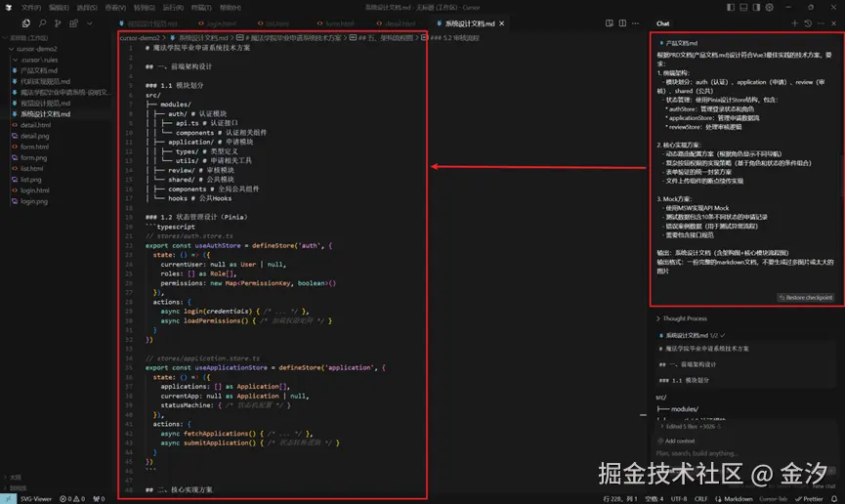
Task: Toggle the primary sidebar layout icon
Action: click(730, 8)
